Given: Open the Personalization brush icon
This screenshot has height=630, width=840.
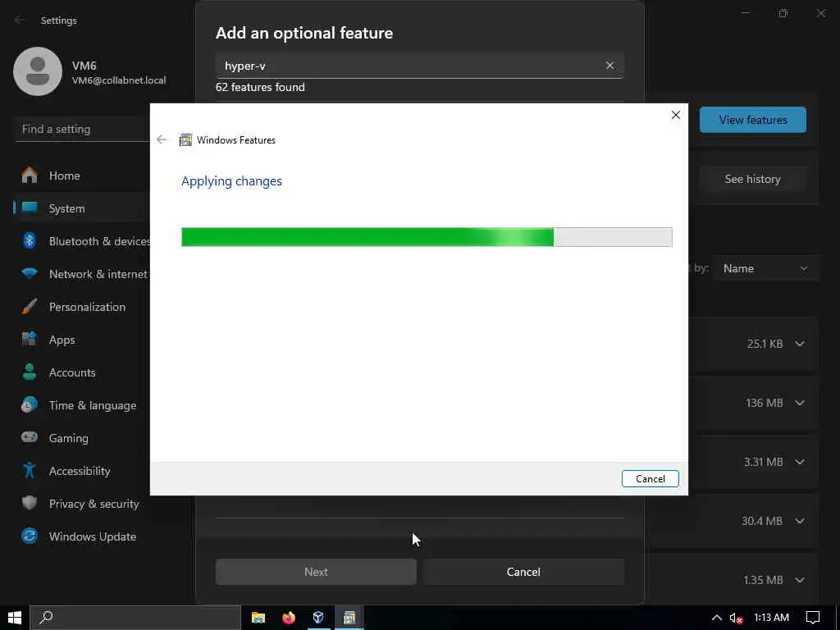Looking at the screenshot, I should tap(30, 307).
